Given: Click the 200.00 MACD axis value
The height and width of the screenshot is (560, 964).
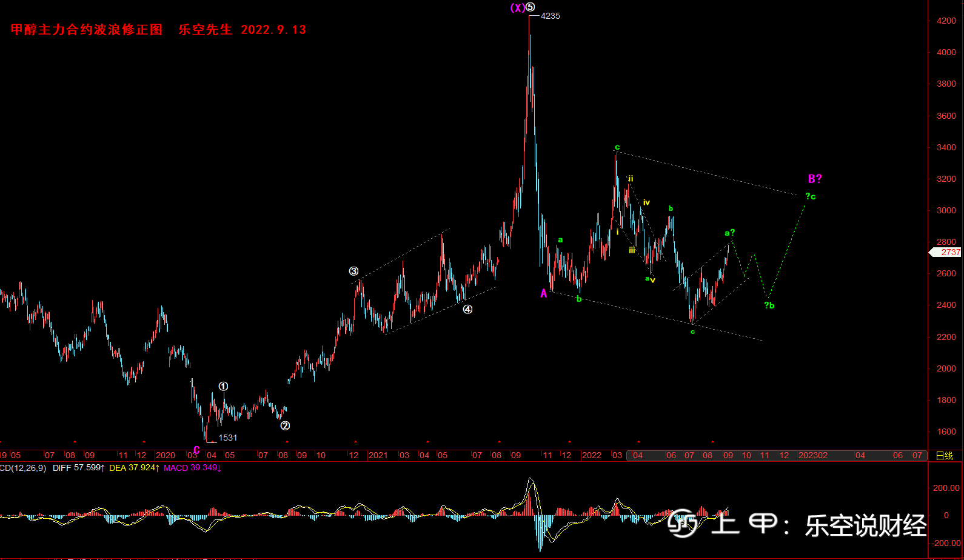Looking at the screenshot, I should (x=946, y=488).
